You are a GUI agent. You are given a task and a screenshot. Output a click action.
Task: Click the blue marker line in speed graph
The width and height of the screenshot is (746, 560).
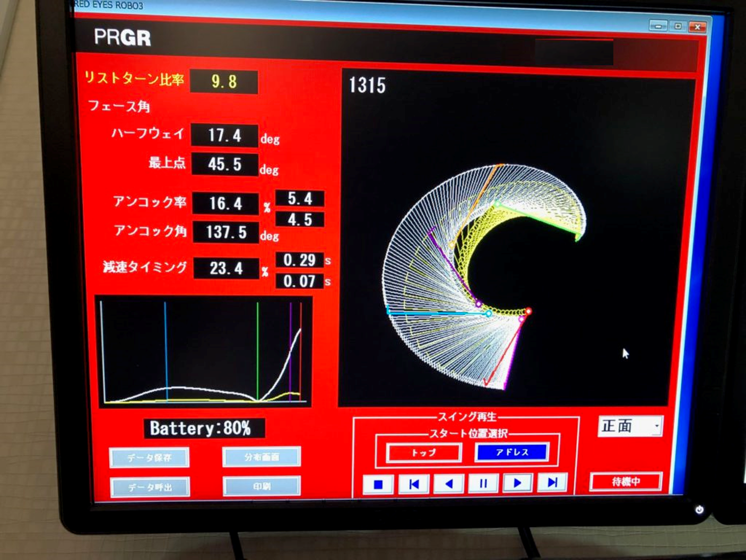coord(165,351)
